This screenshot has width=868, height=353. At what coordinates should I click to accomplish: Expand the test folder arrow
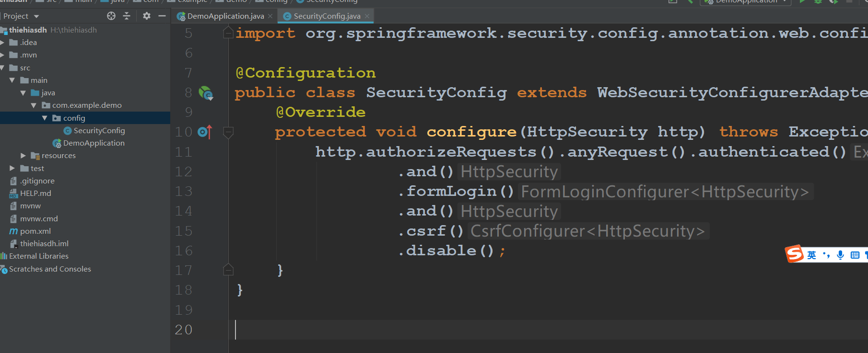(12, 168)
